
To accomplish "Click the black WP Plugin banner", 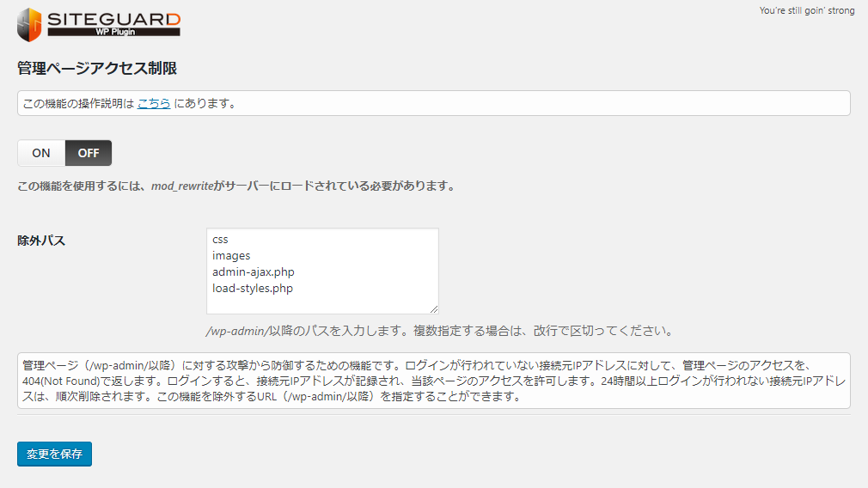I will [x=113, y=32].
